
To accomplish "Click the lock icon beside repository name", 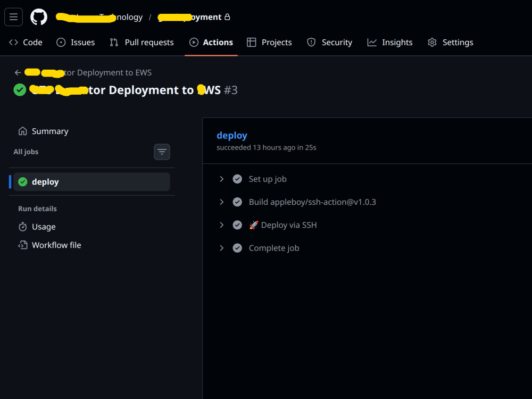I will (x=227, y=16).
